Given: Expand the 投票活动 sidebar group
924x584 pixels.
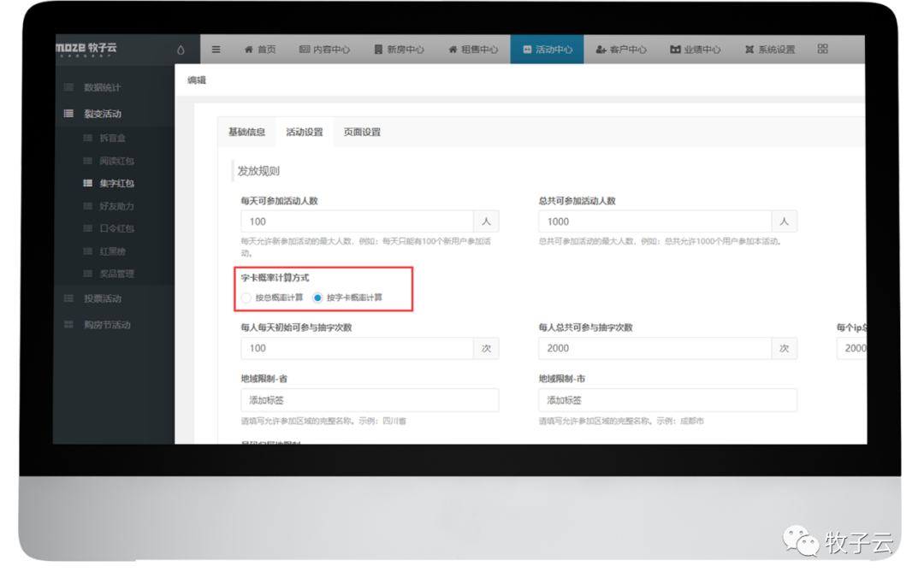Looking at the screenshot, I should [x=102, y=298].
